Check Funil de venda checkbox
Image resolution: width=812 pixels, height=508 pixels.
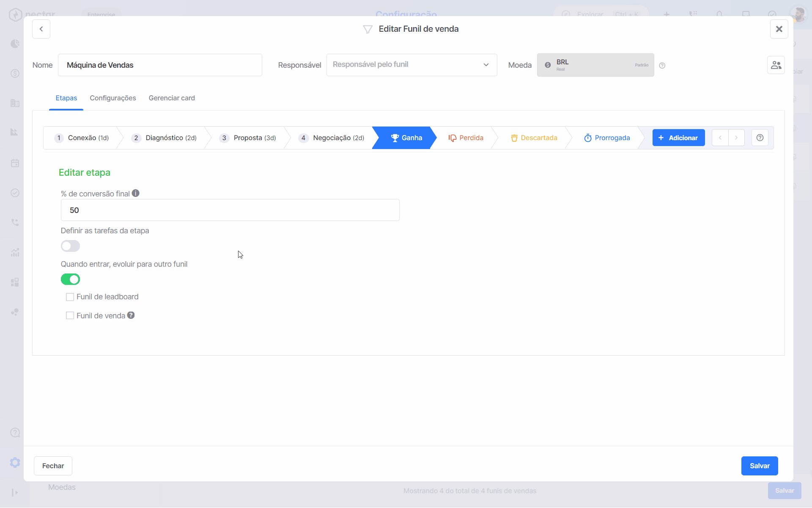70,315
